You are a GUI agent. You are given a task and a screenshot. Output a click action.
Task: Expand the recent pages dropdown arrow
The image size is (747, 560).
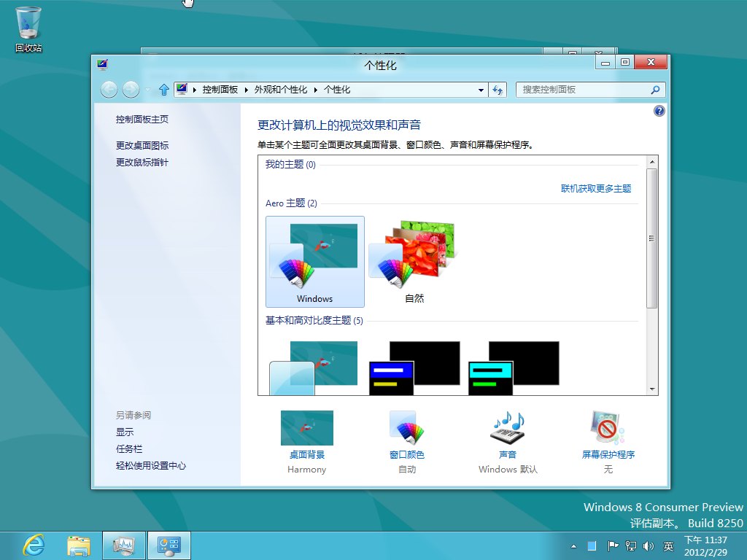coord(148,90)
